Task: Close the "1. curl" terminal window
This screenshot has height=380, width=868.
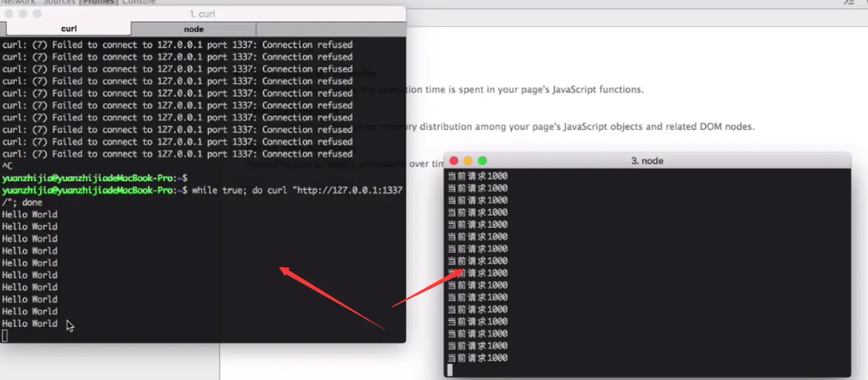Action: click(x=9, y=13)
